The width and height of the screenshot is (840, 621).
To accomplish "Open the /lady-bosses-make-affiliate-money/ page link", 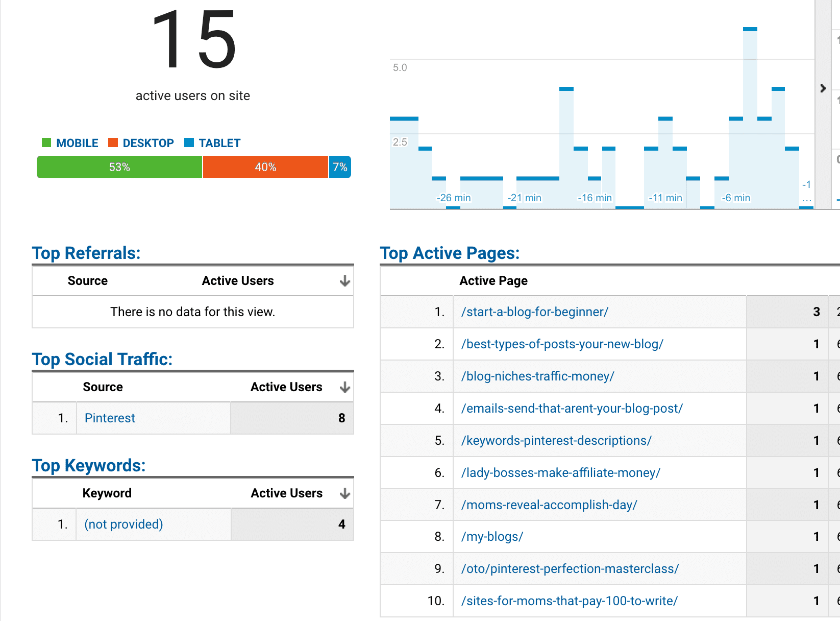I will (561, 472).
